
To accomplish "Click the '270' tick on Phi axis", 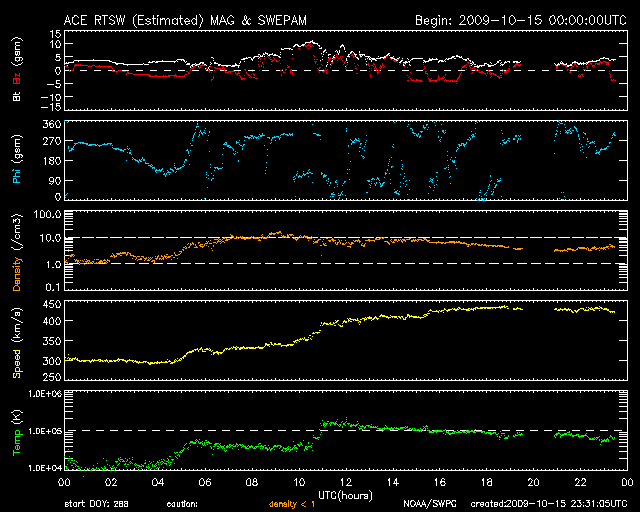I will click(x=52, y=142).
